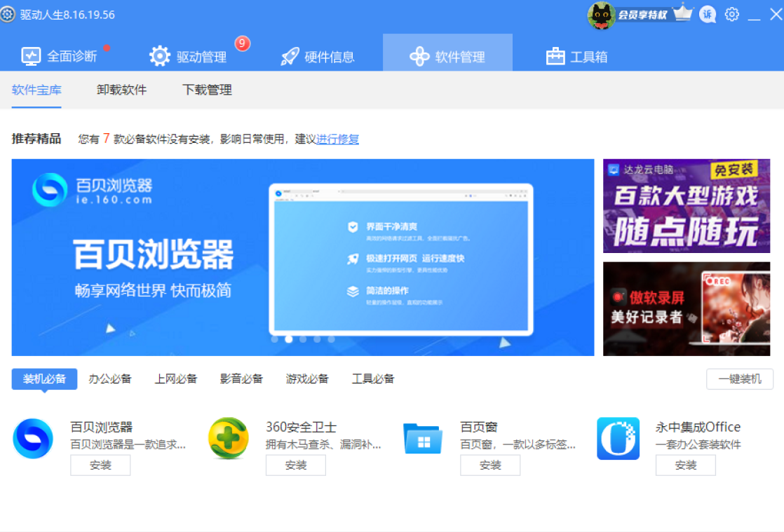Screen dimensions: 784x532
Task: Switch to 办公必备 category
Action: coord(110,379)
